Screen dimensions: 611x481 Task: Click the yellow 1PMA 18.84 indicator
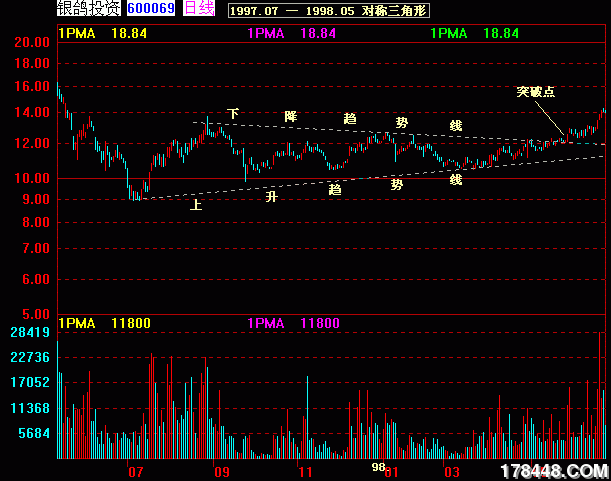click(103, 33)
